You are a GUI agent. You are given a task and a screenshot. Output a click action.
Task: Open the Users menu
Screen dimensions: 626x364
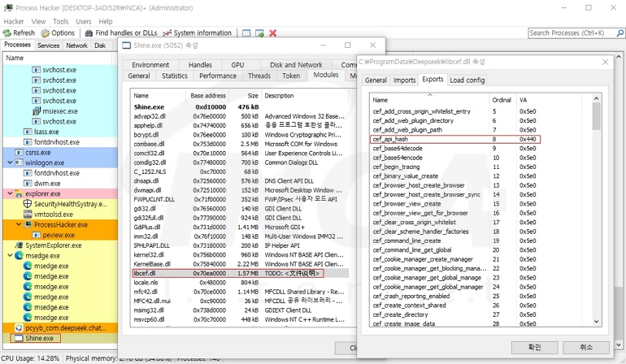tap(84, 21)
